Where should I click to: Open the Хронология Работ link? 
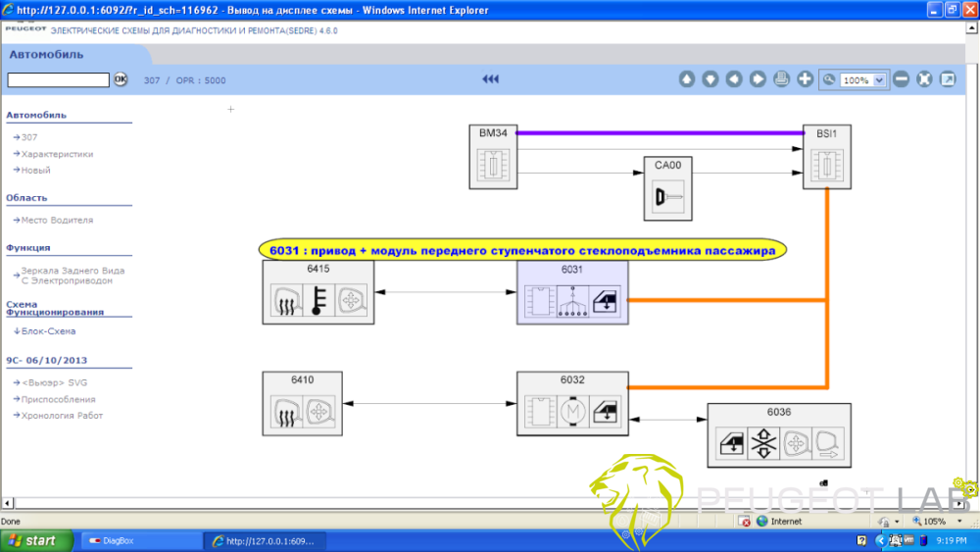tap(62, 416)
